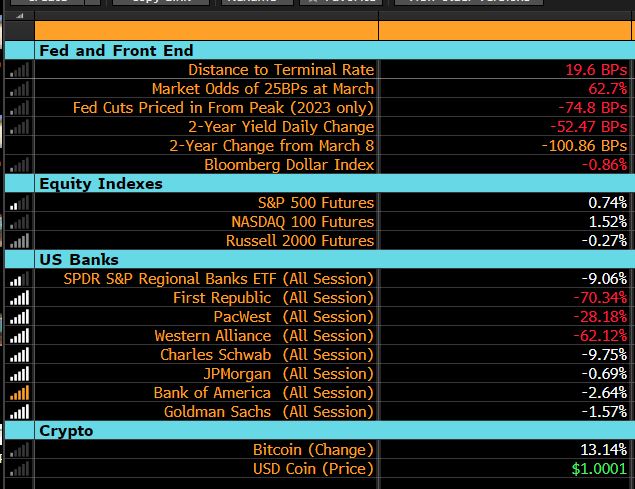Click the Russell 2000 Futures label

[300, 241]
